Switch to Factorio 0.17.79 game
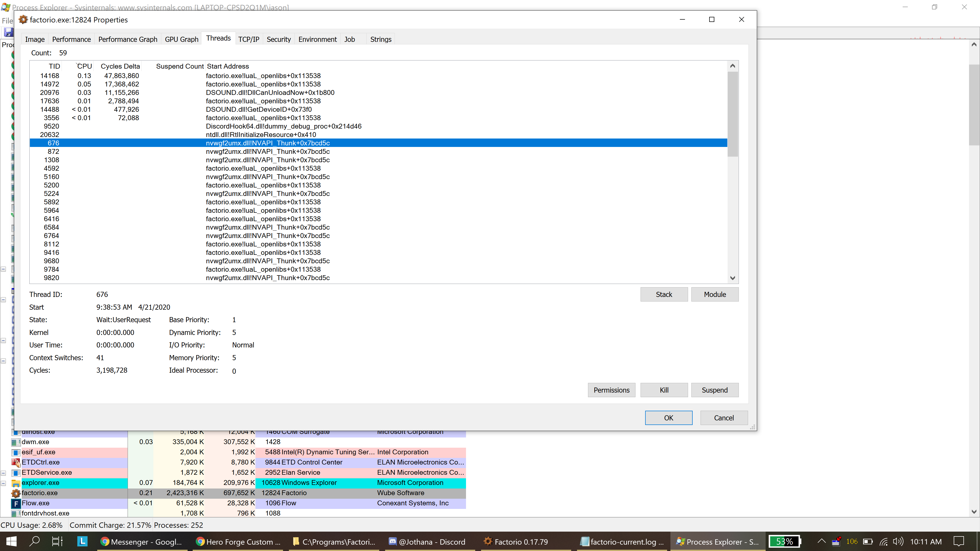 point(526,542)
